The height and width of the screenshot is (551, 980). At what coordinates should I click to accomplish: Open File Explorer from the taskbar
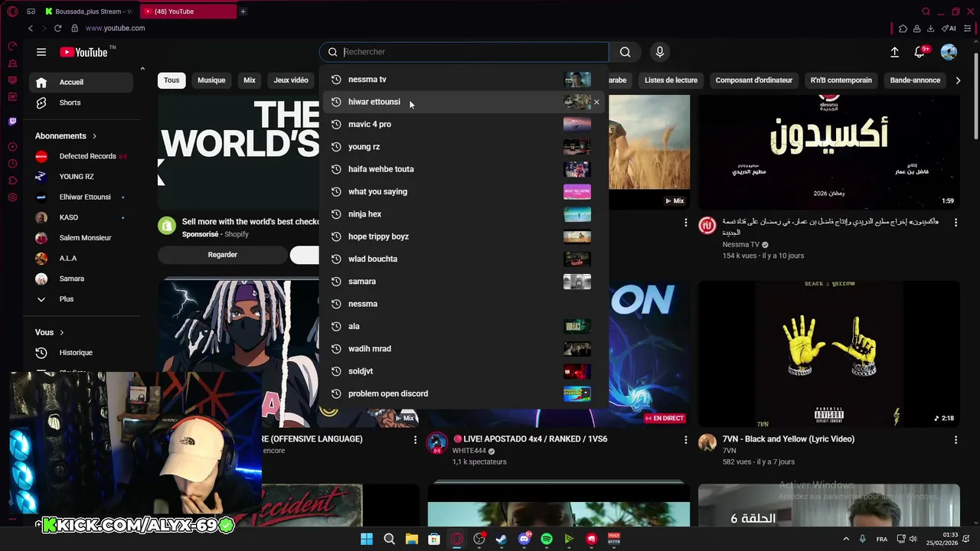point(411,539)
